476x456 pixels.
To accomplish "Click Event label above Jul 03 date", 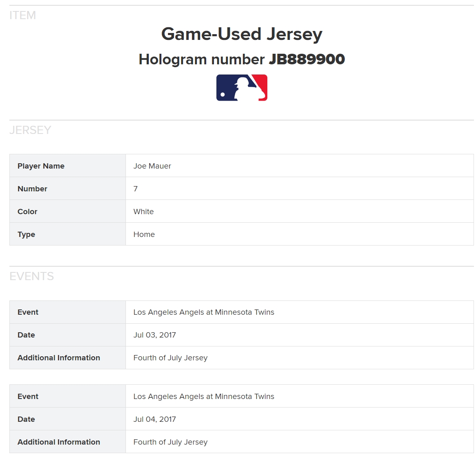I will coord(67,312).
